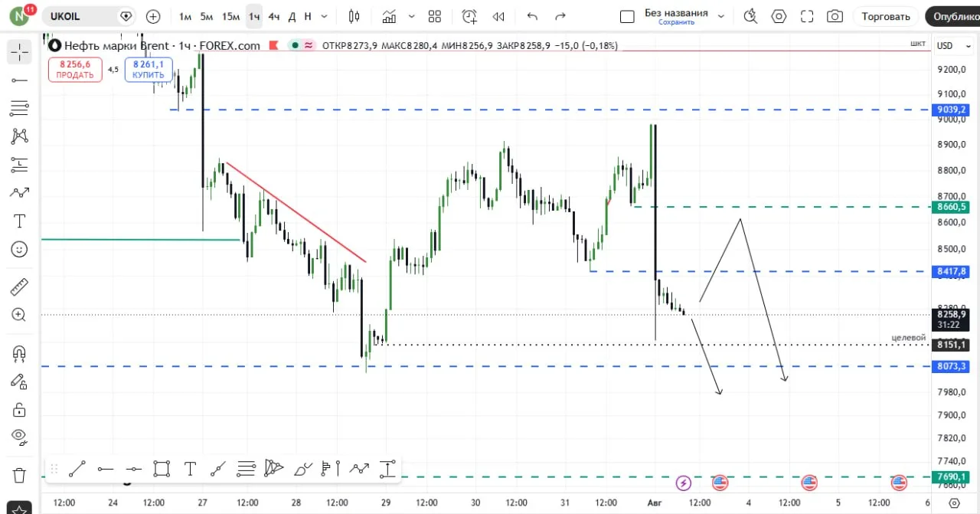The width and height of the screenshot is (980, 514).
Task: Redo the chart action
Action: [x=560, y=16]
